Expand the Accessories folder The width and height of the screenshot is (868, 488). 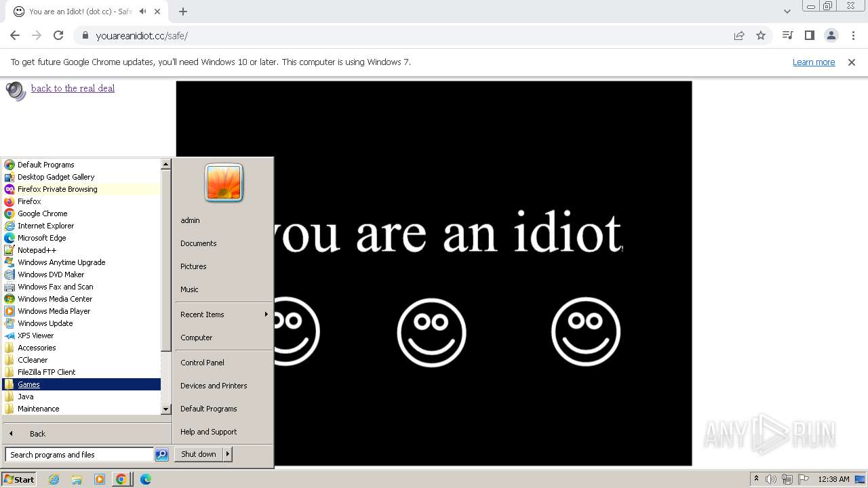(x=81, y=348)
